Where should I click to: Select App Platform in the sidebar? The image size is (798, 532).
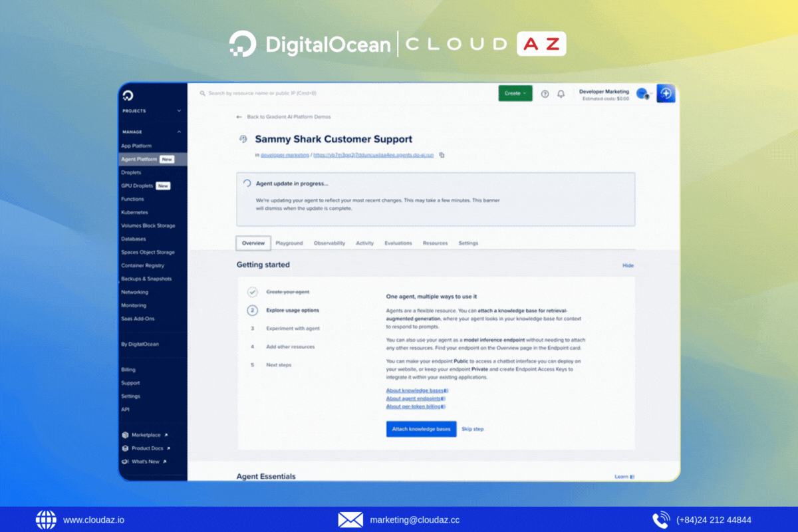136,146
